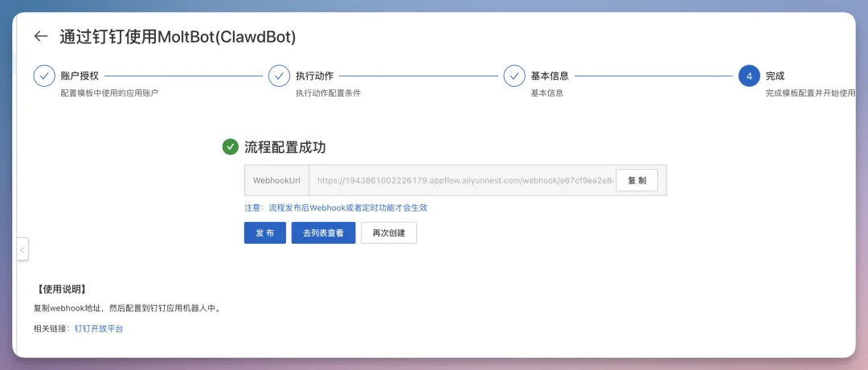Click the step 4 完成 circle

(749, 76)
